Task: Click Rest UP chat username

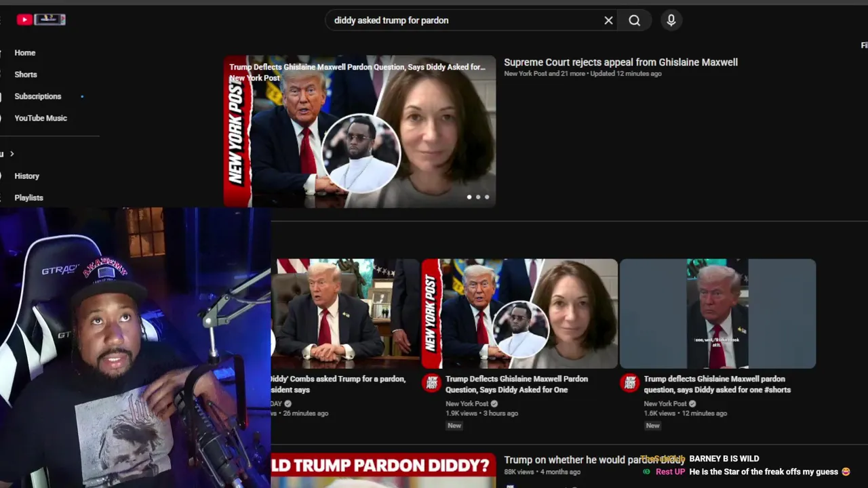Action: [x=670, y=472]
